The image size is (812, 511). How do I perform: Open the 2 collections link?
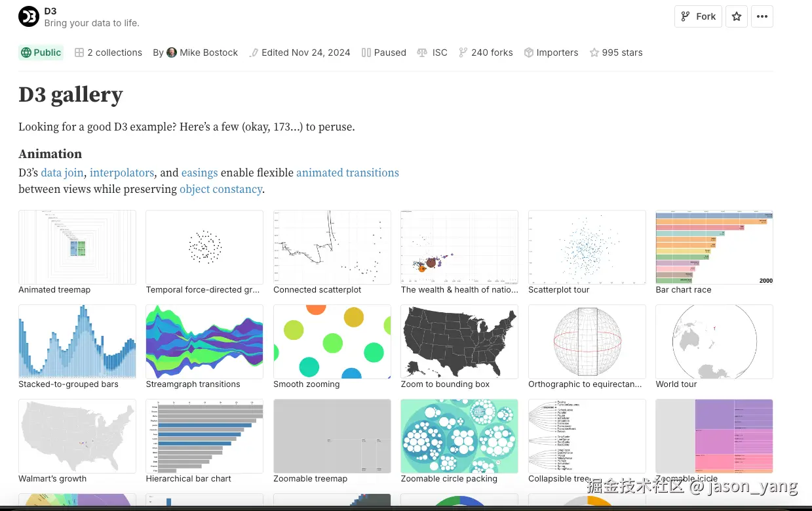[108, 52]
